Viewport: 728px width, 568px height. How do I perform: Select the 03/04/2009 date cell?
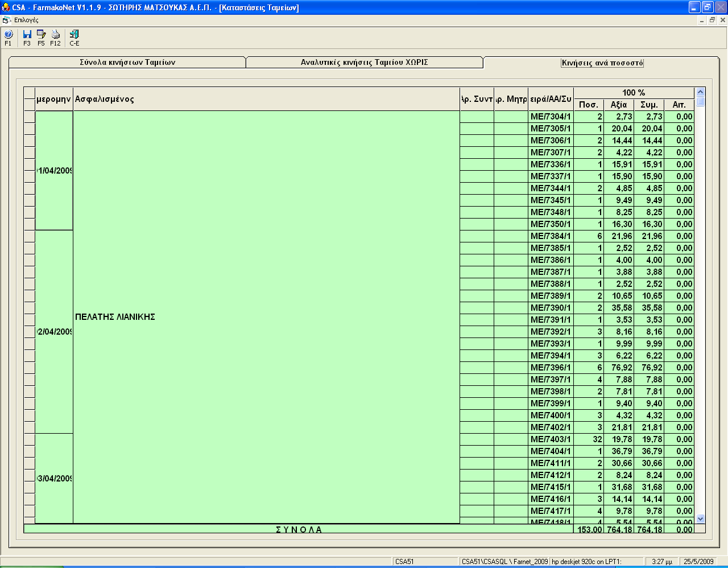pos(54,479)
